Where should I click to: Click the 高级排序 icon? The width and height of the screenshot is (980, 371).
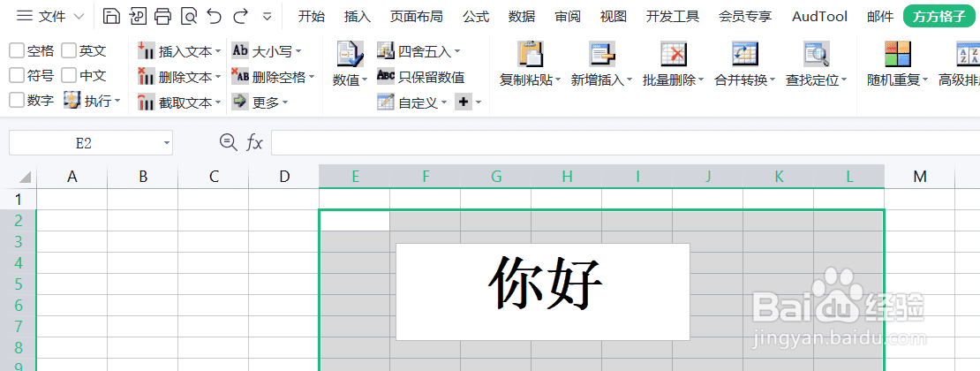tap(969, 54)
